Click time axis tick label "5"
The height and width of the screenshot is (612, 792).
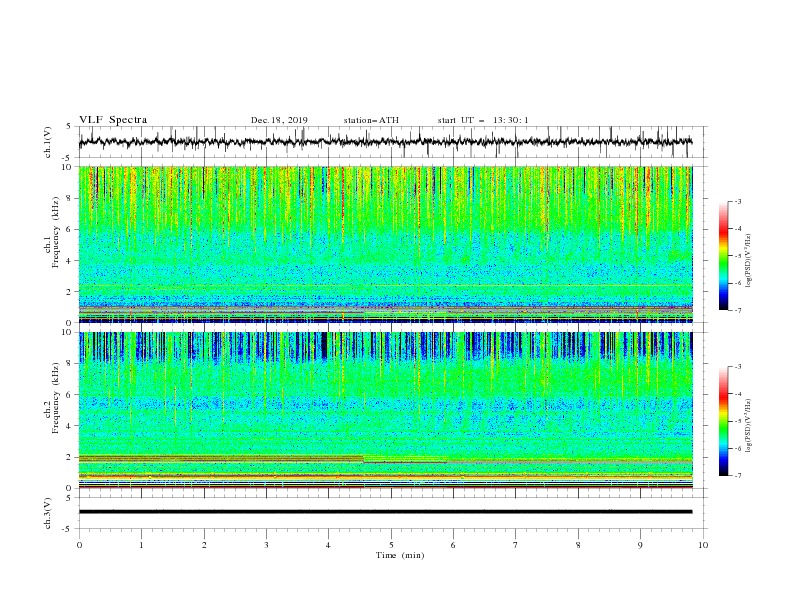pyautogui.click(x=391, y=545)
